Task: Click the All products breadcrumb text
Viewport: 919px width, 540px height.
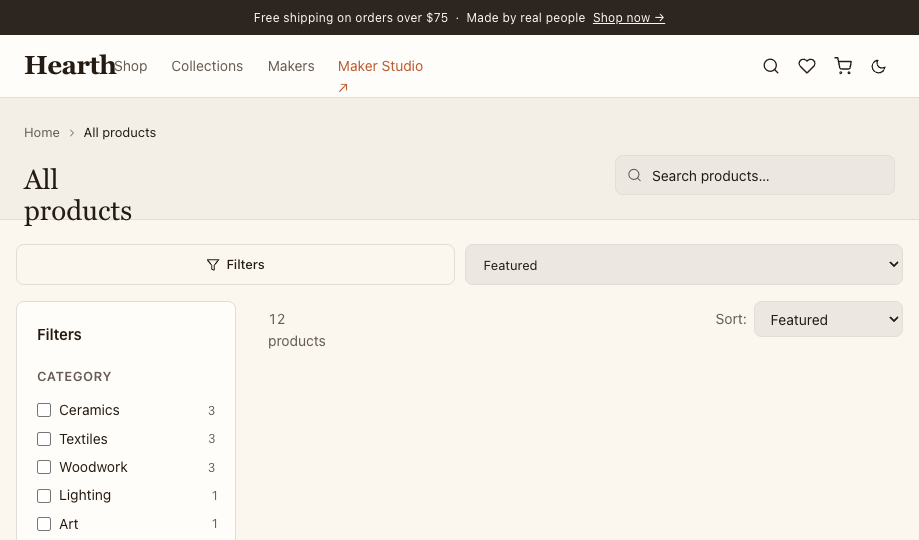Action: (x=120, y=133)
